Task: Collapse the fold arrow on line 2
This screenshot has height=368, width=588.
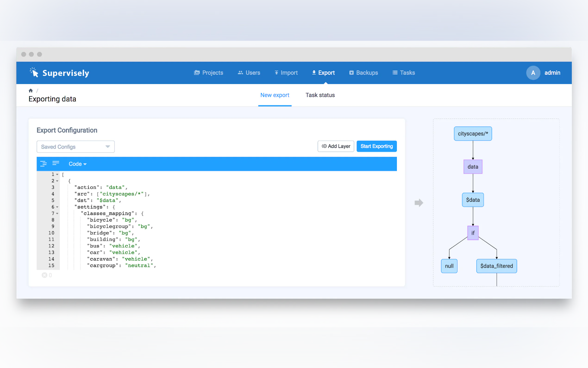Action: coord(57,181)
